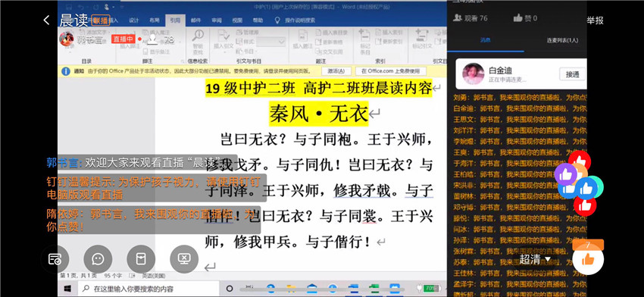Tap the back arrow beside 晨读
The image size is (644, 297).
(46, 20)
